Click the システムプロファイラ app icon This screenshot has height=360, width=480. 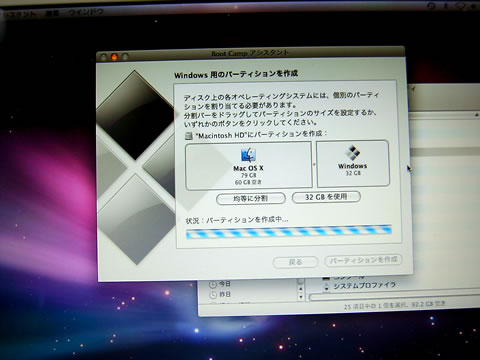pos(327,286)
